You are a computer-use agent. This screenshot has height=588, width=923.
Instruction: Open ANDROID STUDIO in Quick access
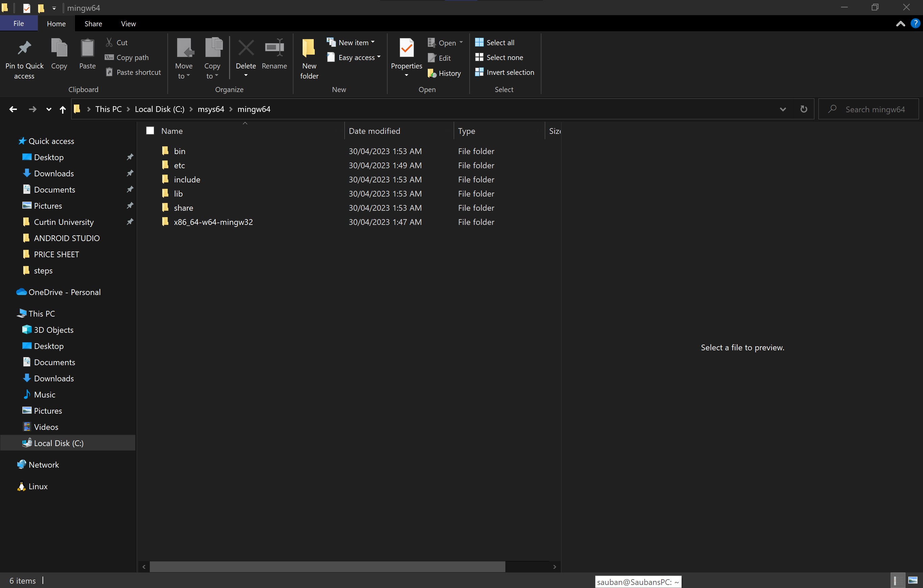pyautogui.click(x=67, y=238)
